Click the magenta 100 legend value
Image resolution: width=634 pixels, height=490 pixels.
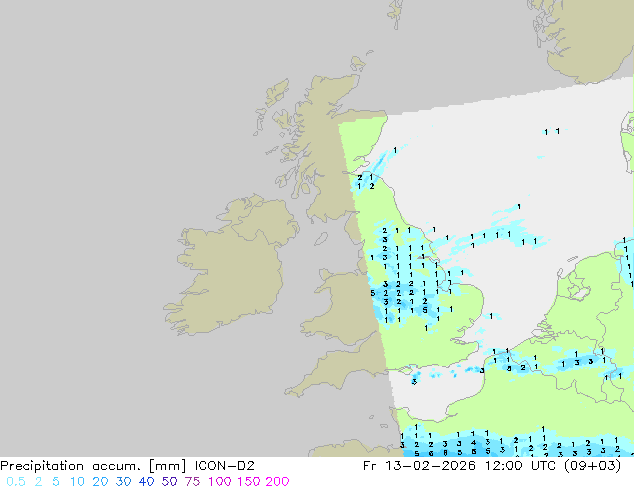pyautogui.click(x=220, y=482)
